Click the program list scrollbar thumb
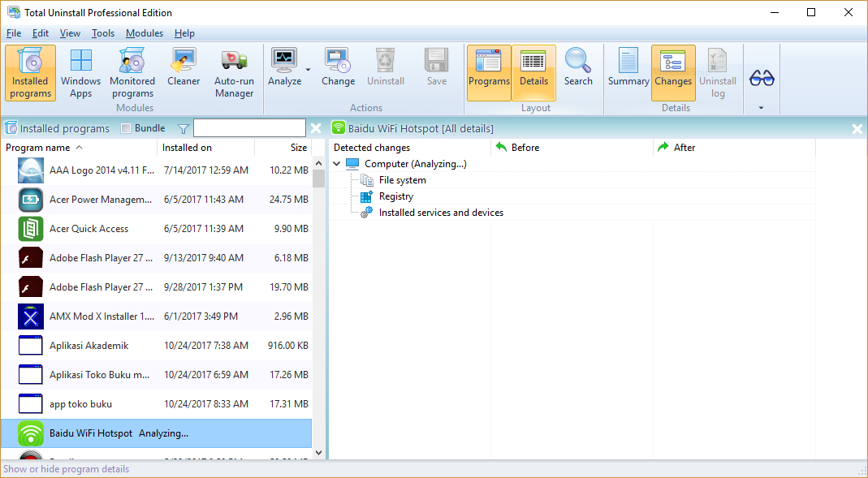Viewport: 868px width, 478px height. [x=318, y=179]
